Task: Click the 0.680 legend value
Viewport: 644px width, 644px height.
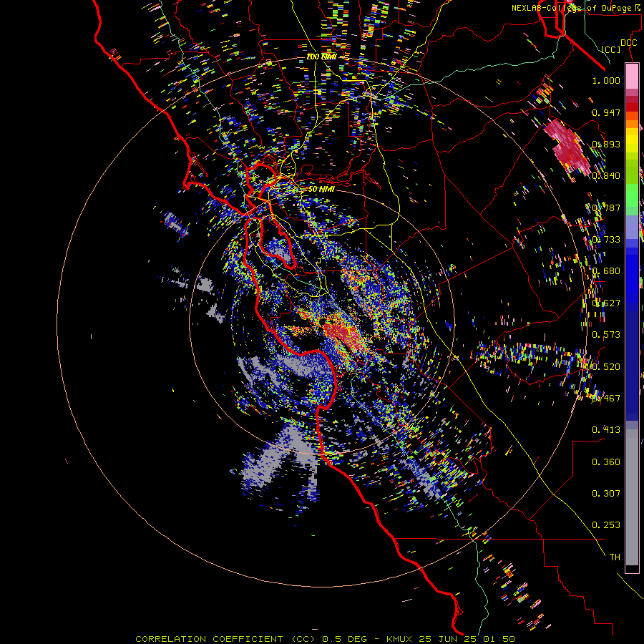Action: click(606, 270)
